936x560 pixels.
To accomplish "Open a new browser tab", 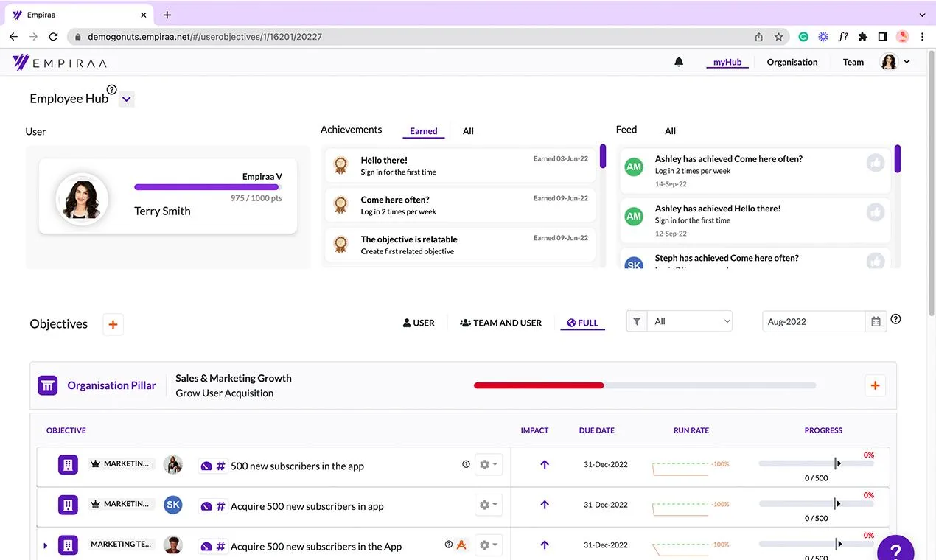I will [x=167, y=15].
